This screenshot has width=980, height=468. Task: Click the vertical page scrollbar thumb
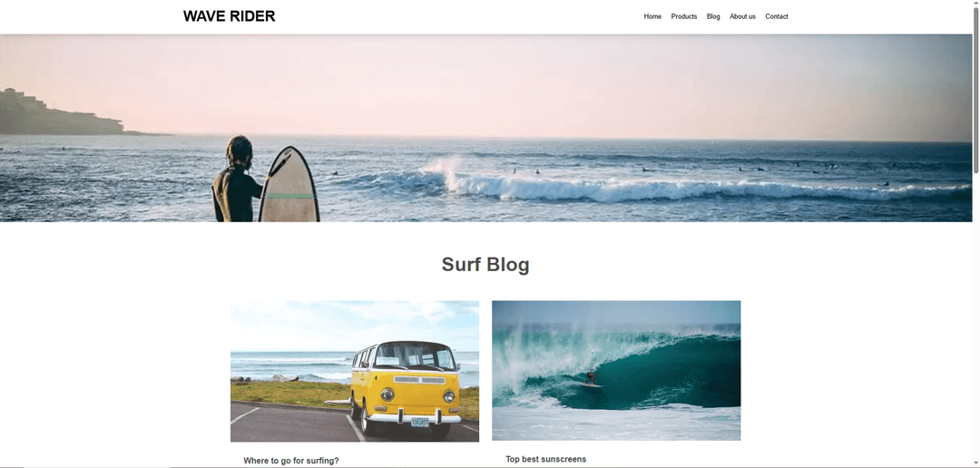click(x=975, y=91)
